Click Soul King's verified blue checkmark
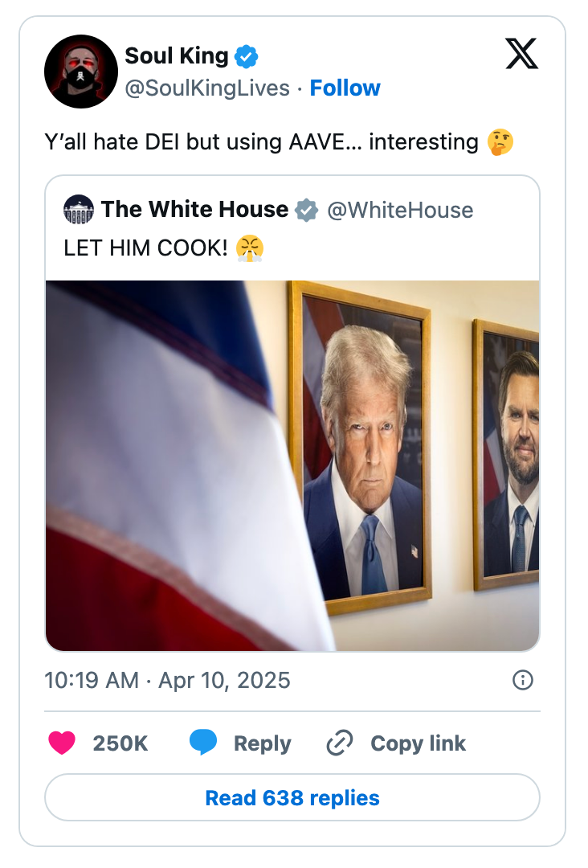588x868 pixels. (x=246, y=55)
